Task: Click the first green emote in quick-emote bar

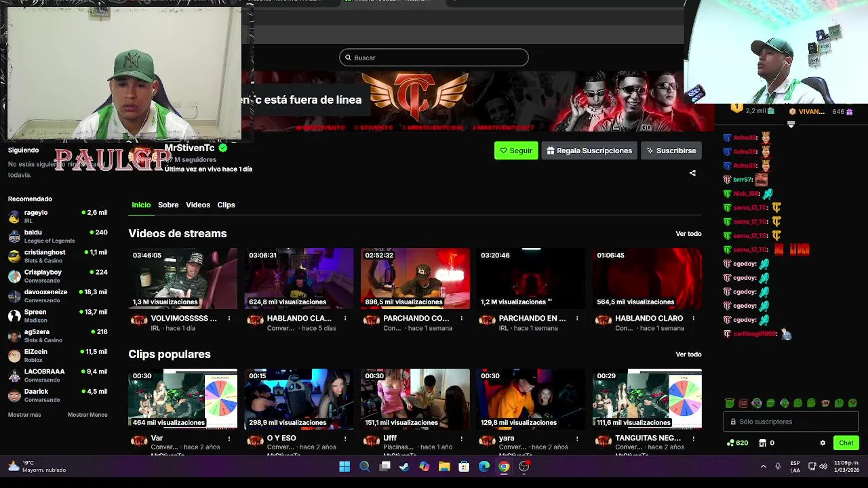Action: coord(730,403)
